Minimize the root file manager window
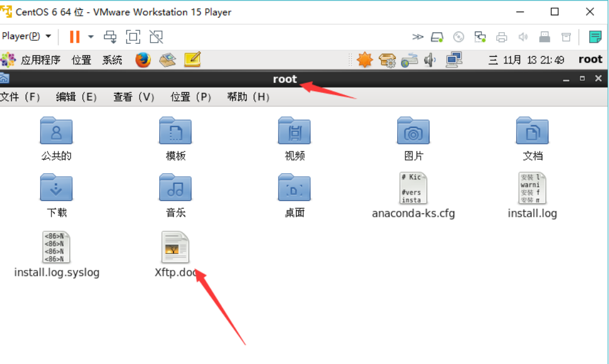 [x=566, y=79]
